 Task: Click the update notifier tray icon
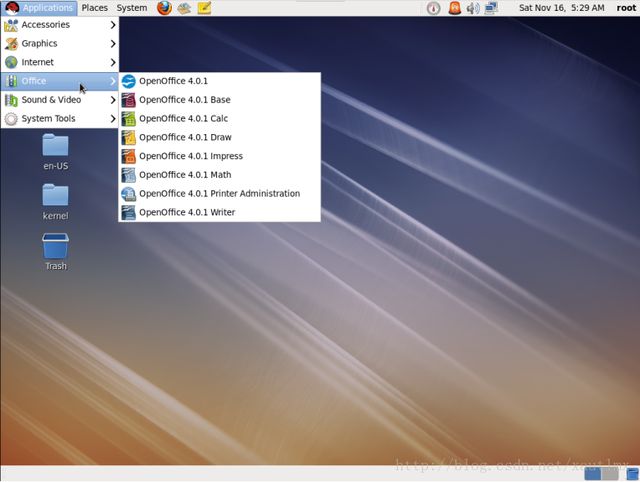pos(433,8)
